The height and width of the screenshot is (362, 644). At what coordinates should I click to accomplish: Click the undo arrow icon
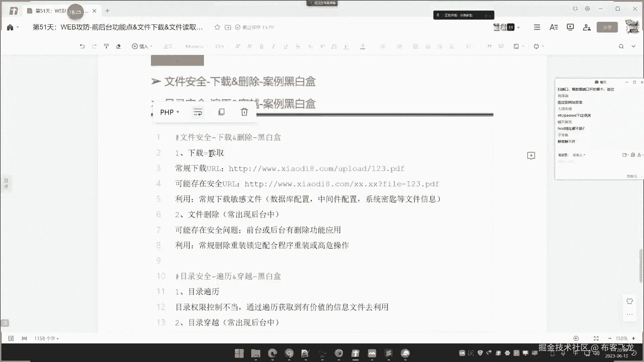click(x=82, y=46)
